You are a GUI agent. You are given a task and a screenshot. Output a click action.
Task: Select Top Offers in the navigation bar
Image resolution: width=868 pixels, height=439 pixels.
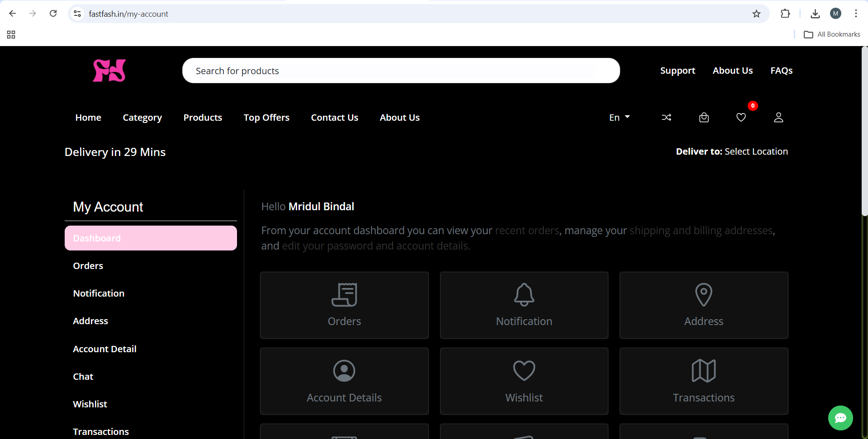tap(266, 118)
